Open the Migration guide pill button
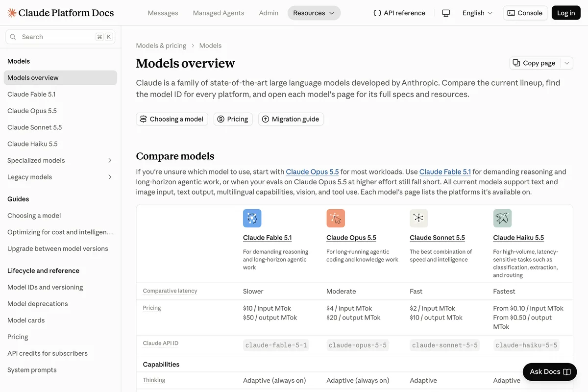Image resolution: width=588 pixels, height=392 pixels. [x=291, y=119]
